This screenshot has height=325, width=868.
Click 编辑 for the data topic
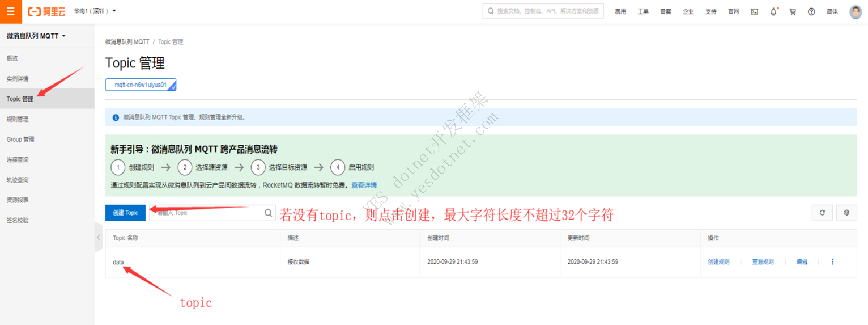802,262
